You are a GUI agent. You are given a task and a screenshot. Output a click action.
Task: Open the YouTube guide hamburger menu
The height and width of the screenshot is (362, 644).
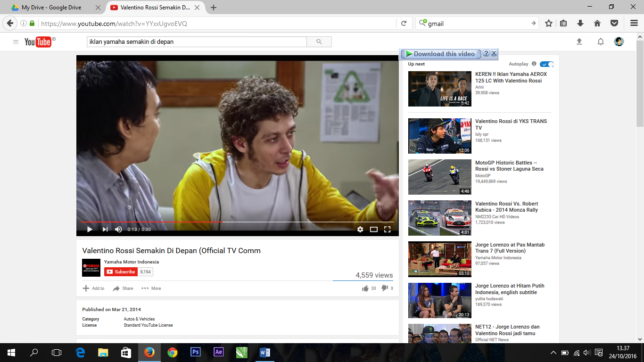pyautogui.click(x=16, y=42)
